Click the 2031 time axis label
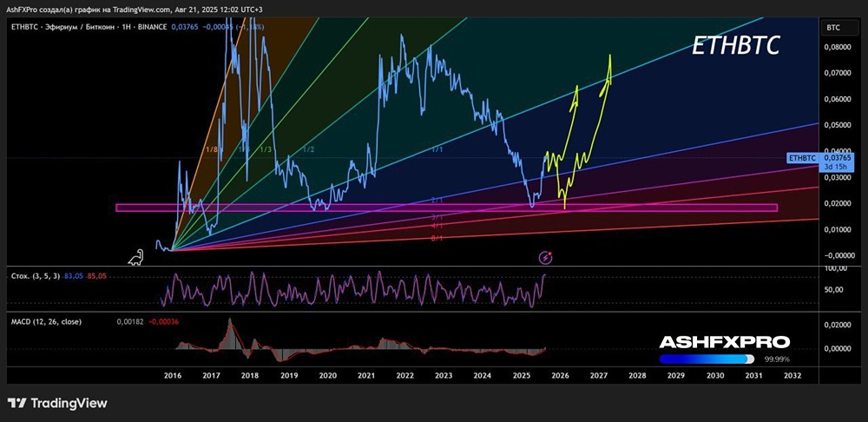868x422 pixels. pos(753,375)
